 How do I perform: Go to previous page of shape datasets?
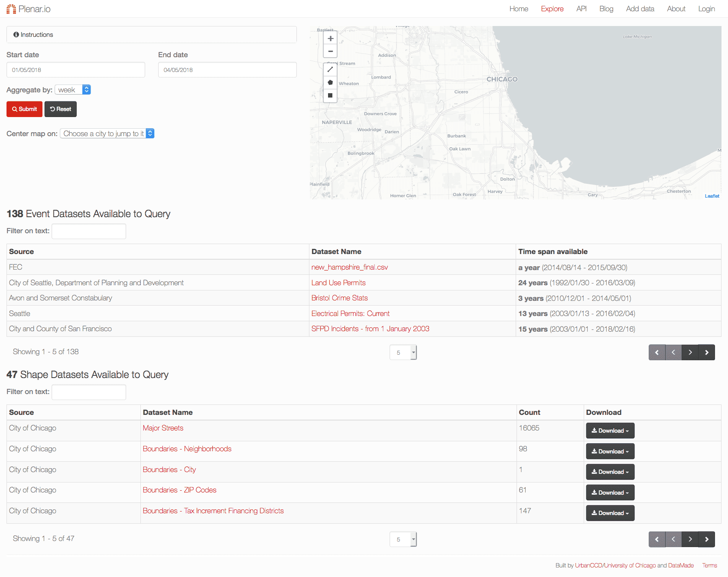coord(673,539)
